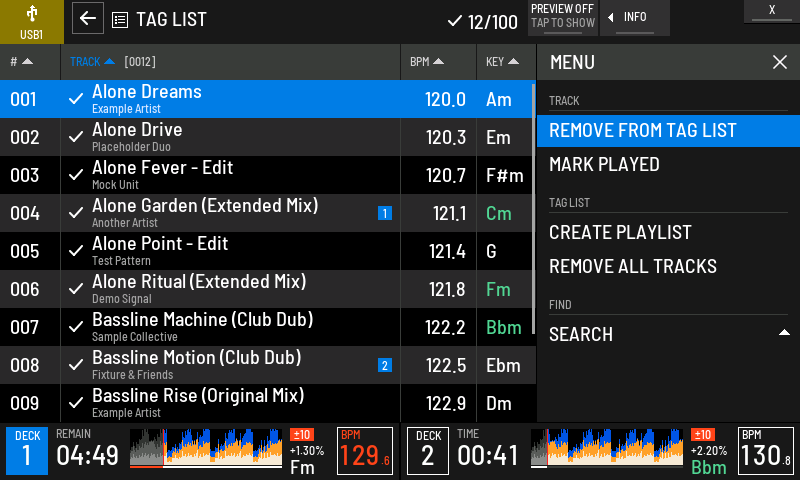800x480 pixels.
Task: Select the Alone Dreams track title
Action: pyautogui.click(x=147, y=92)
